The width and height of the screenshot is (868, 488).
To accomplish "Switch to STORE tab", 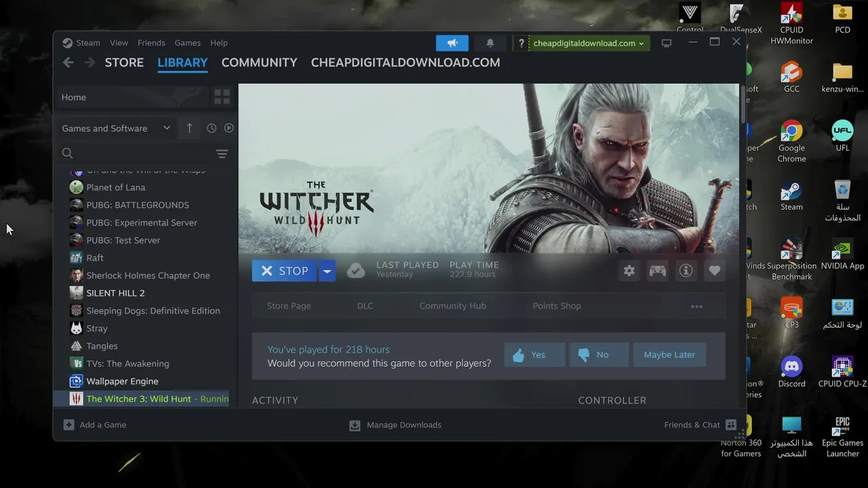I will point(124,62).
